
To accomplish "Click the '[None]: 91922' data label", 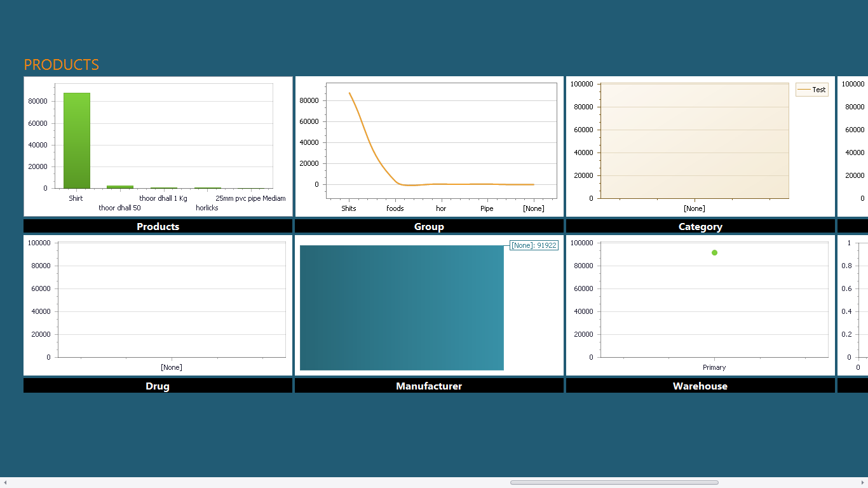I will click(x=534, y=245).
